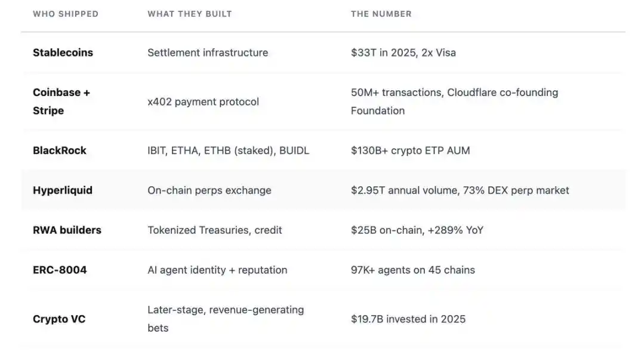The image size is (644, 358).
Task: Click the WHAT THEY BUILT column header
Action: coord(190,14)
